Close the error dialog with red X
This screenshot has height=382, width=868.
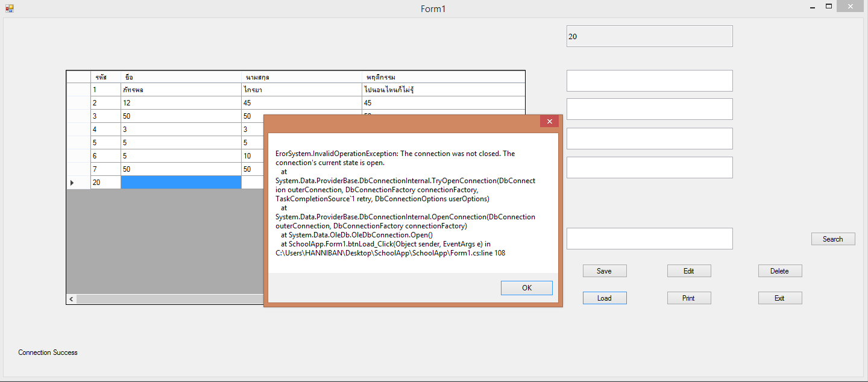click(549, 122)
